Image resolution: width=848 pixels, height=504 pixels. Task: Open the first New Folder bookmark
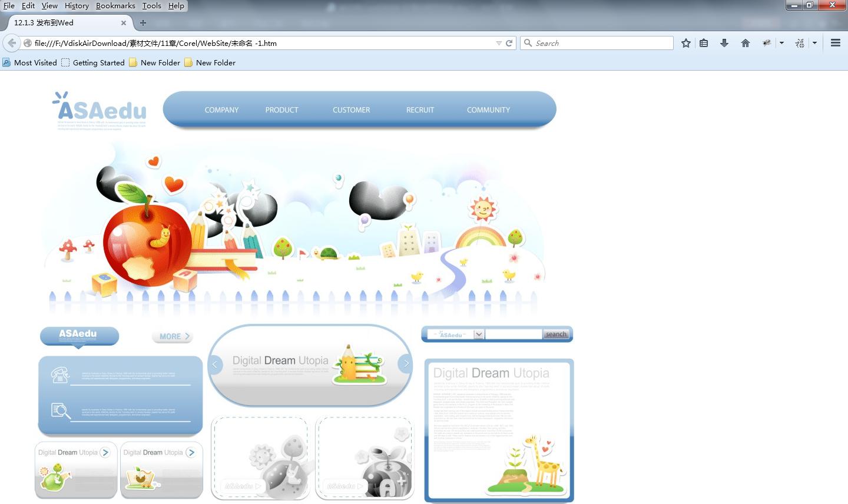click(154, 62)
